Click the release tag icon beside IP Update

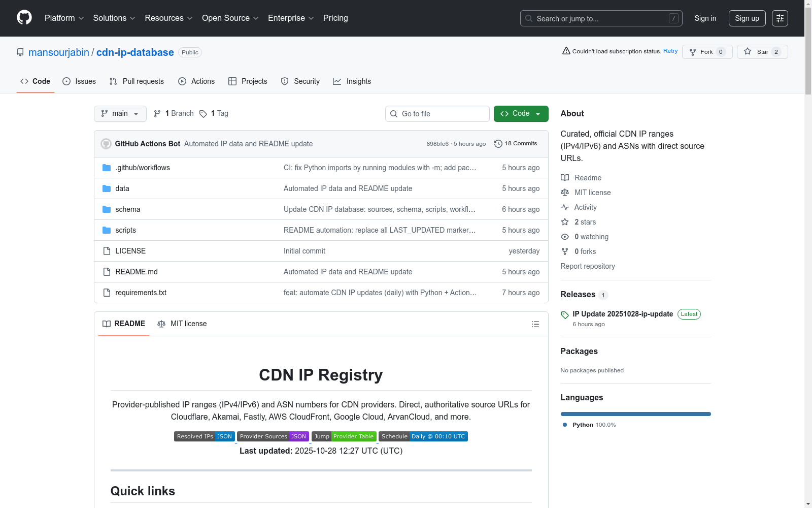(565, 315)
